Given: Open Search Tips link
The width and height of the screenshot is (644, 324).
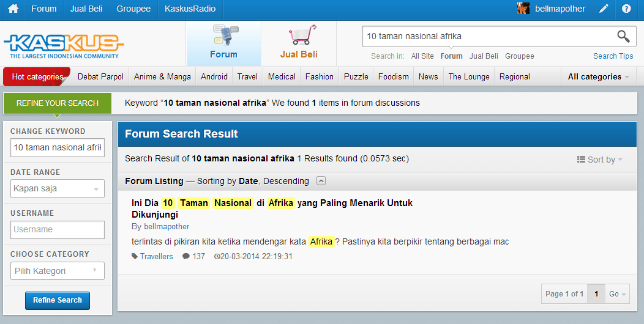Looking at the screenshot, I should click(613, 56).
